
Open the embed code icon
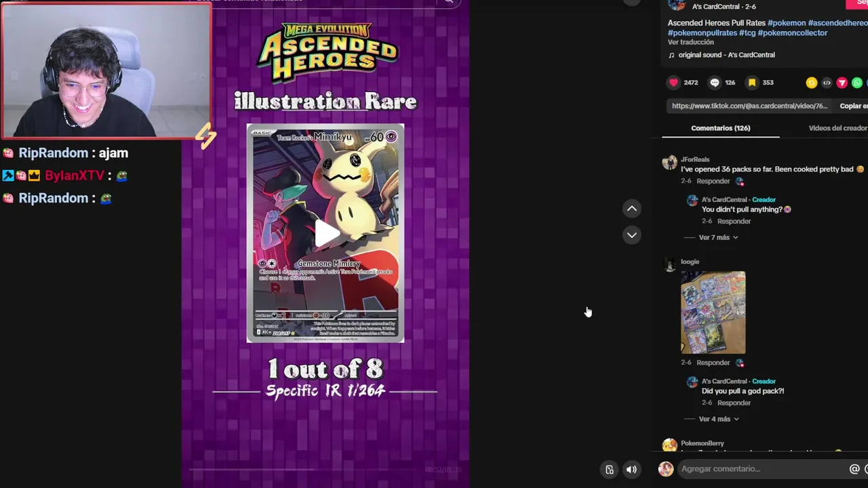point(827,83)
